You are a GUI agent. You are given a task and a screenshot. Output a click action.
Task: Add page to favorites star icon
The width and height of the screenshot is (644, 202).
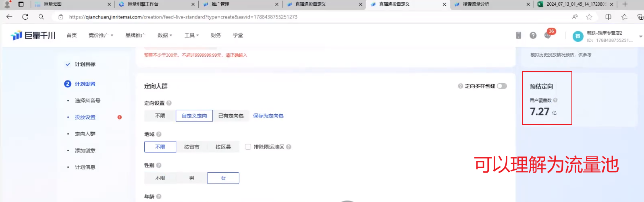(x=589, y=17)
